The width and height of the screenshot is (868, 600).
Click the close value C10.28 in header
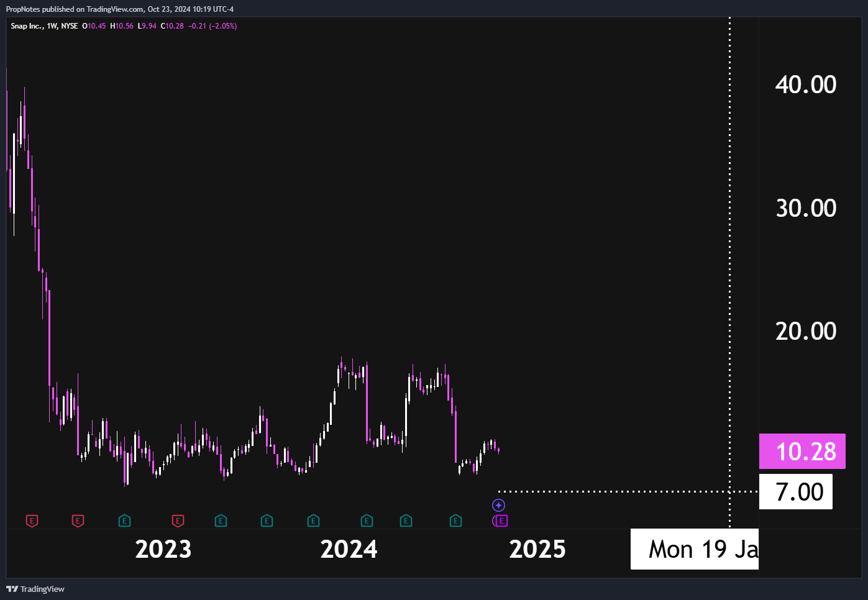(x=172, y=26)
